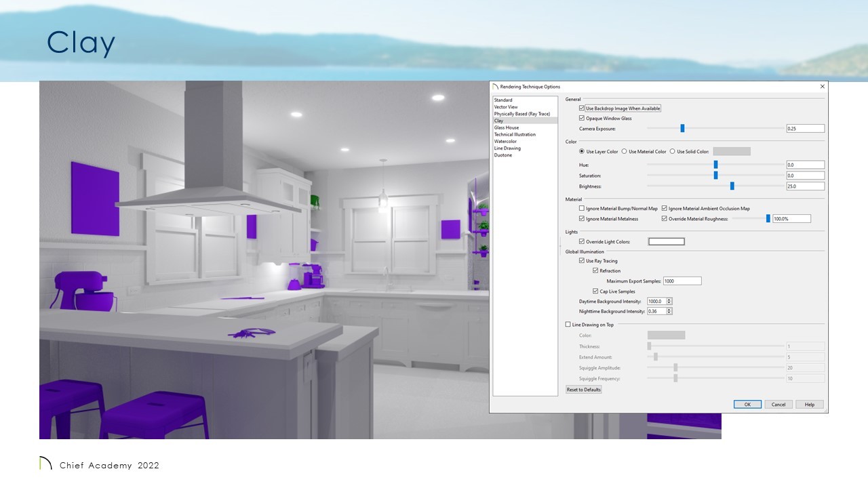Choose the Duotone rendering technique
The height and width of the screenshot is (488, 868).
click(503, 155)
